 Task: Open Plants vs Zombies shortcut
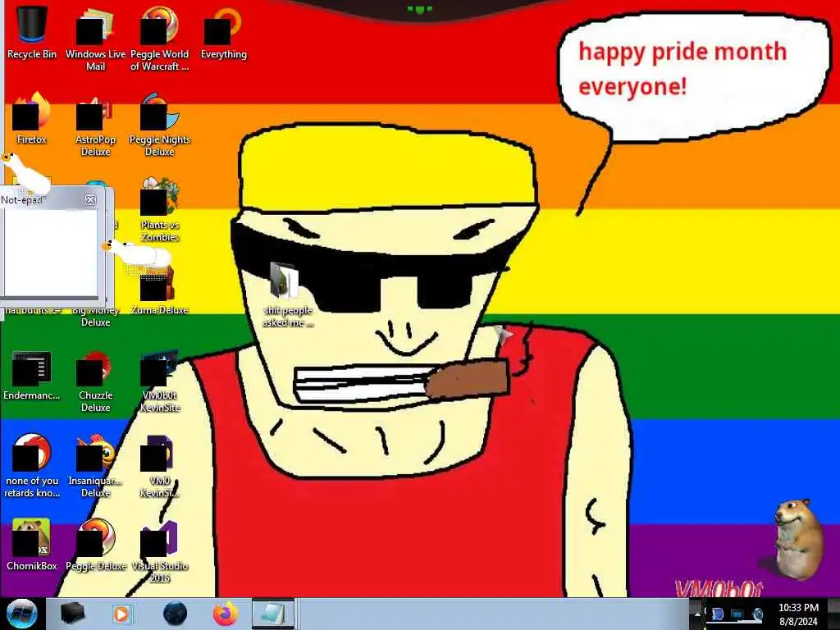coord(160,209)
